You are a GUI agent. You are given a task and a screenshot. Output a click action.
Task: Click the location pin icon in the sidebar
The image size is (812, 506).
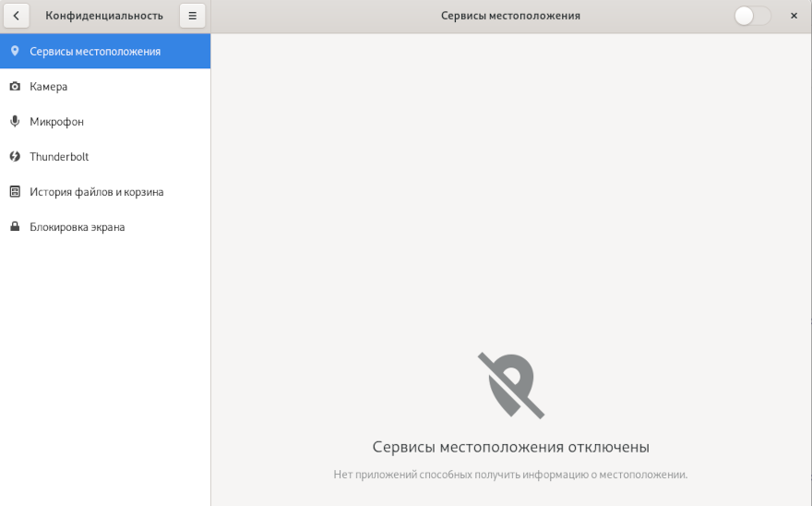tap(15, 52)
